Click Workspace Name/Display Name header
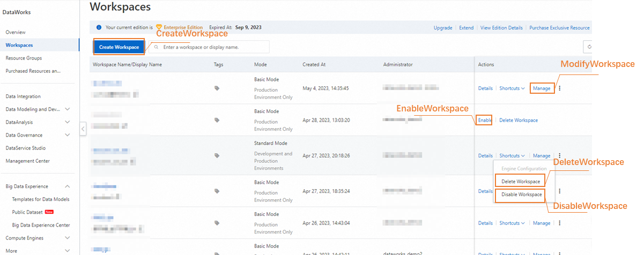Screen dimensions: 644x255 coord(127,64)
